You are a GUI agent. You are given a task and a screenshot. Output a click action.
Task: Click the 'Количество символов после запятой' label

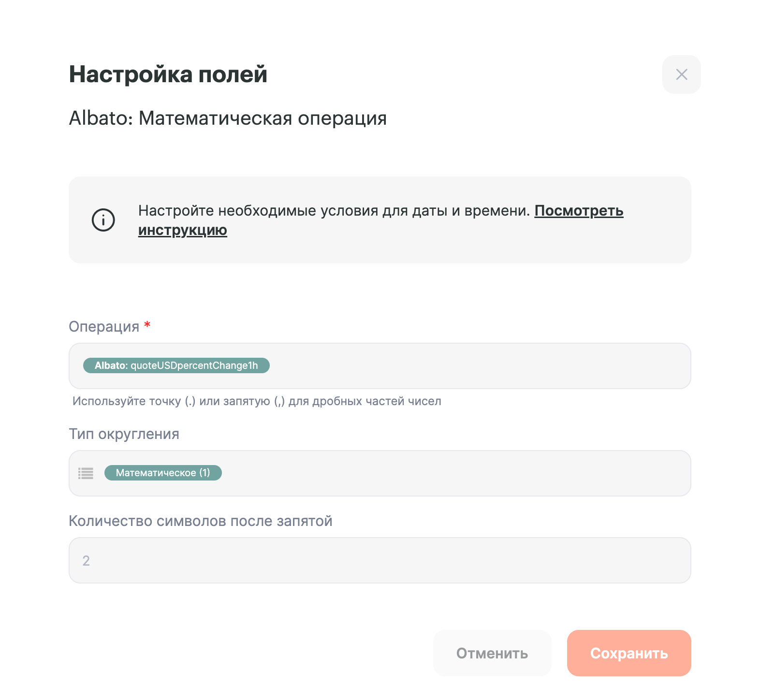(200, 521)
